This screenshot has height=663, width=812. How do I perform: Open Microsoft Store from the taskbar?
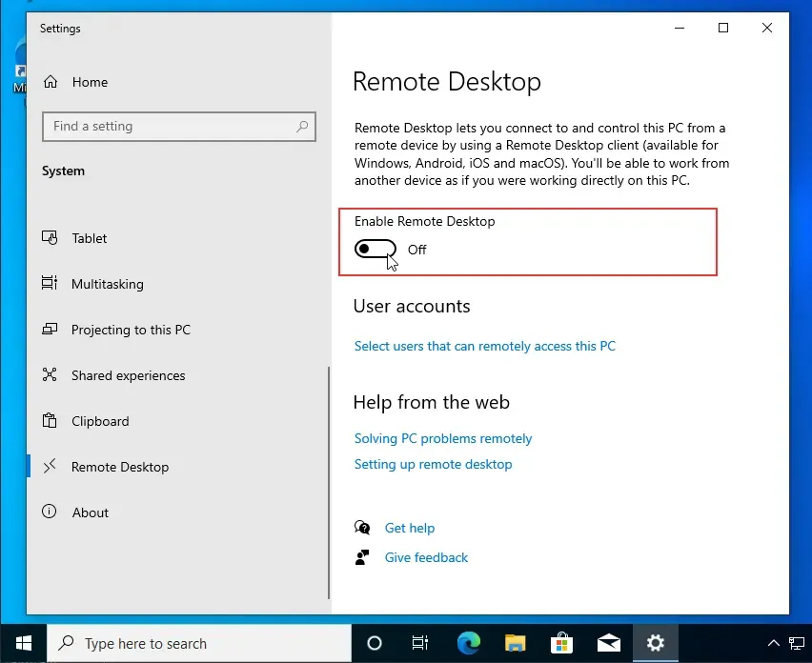coord(562,643)
